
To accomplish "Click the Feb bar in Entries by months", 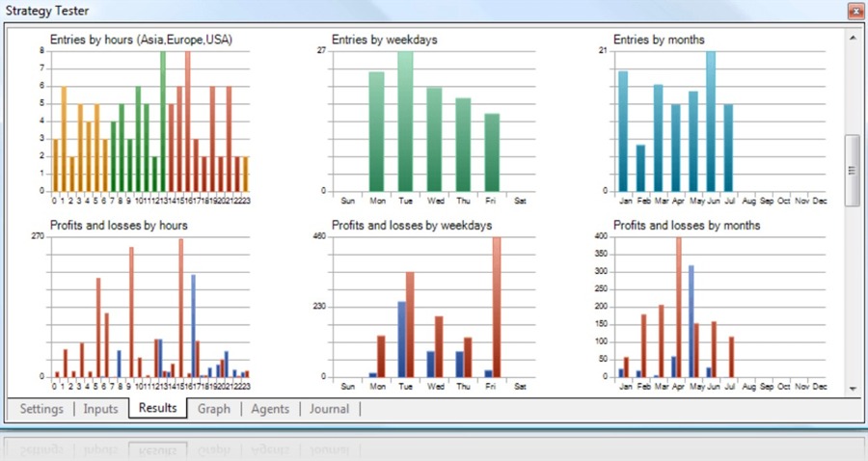I will (640, 168).
